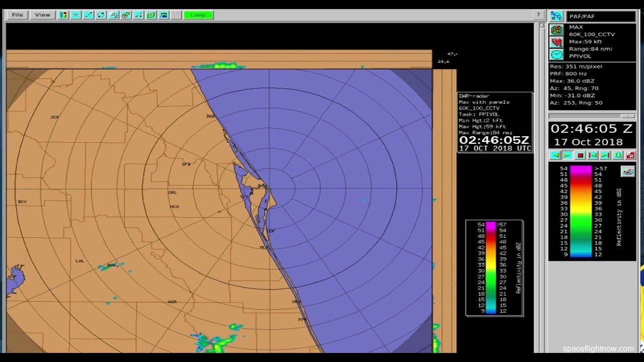Jump to the last animation frame
This screenshot has height=362, width=644.
605,155
